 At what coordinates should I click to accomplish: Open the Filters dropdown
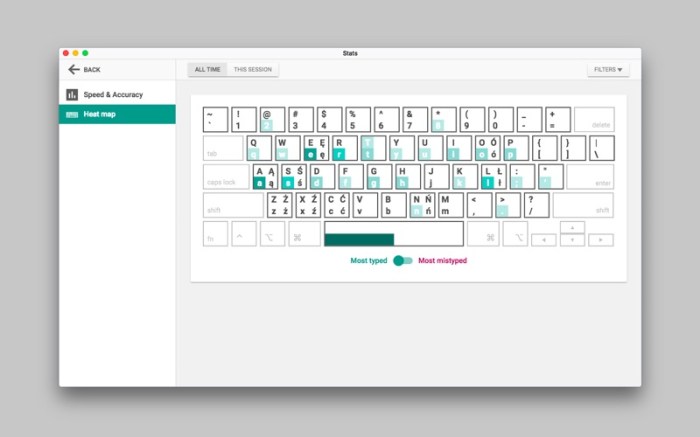coord(608,70)
